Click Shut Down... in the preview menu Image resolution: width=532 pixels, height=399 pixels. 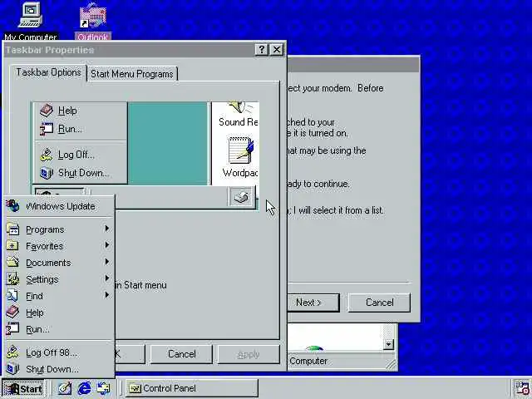(81, 173)
